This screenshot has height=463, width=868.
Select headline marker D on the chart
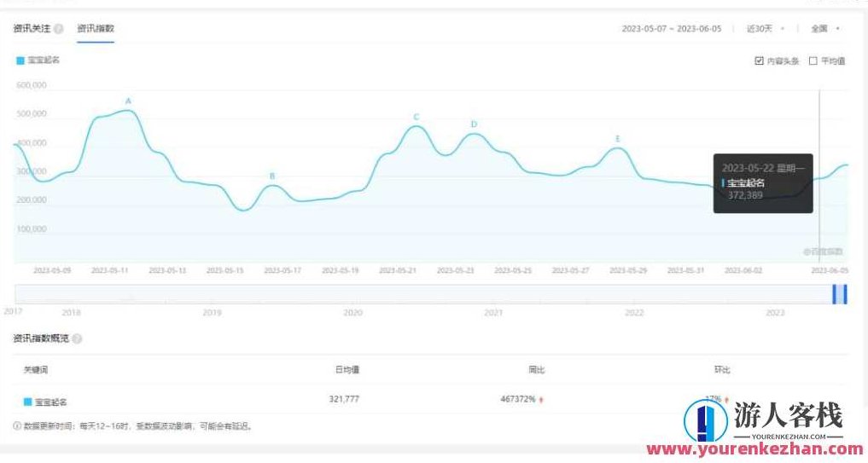pos(474,124)
